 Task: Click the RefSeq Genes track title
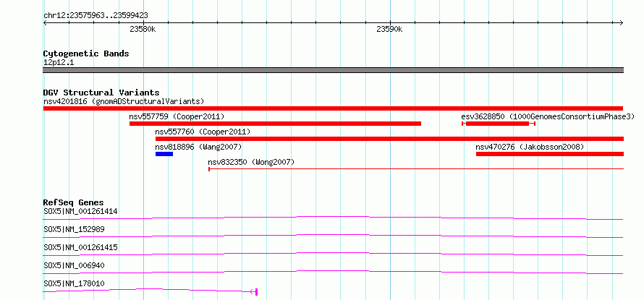[73, 202]
